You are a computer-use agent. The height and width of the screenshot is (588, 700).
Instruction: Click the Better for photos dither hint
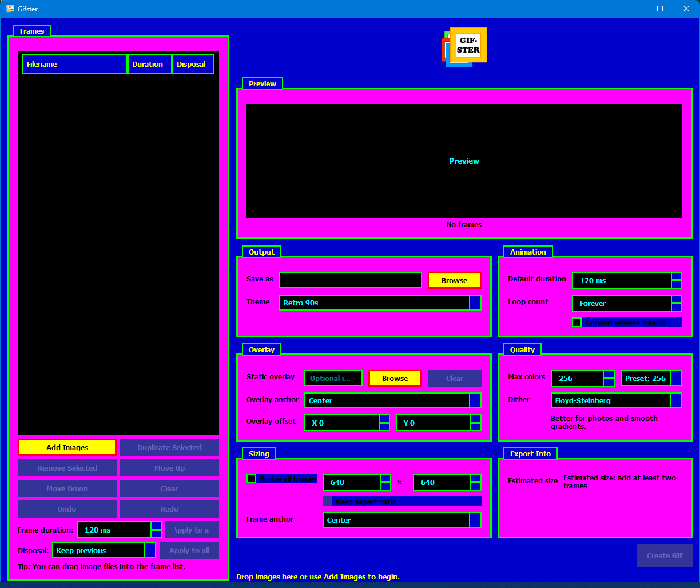tap(604, 422)
